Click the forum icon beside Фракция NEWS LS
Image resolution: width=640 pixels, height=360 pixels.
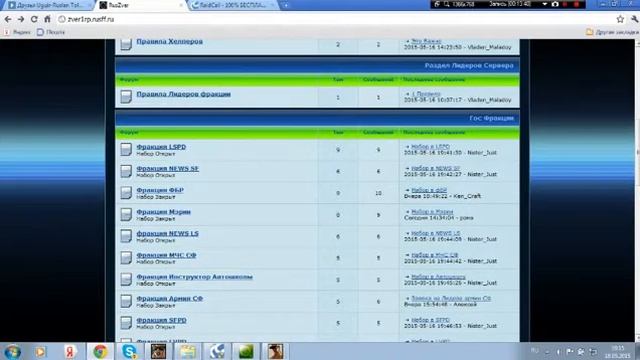[126, 236]
